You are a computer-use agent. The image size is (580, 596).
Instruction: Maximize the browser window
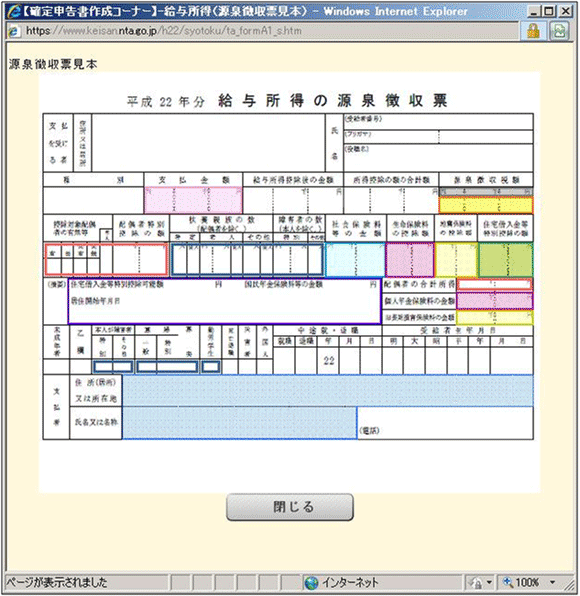(x=550, y=11)
